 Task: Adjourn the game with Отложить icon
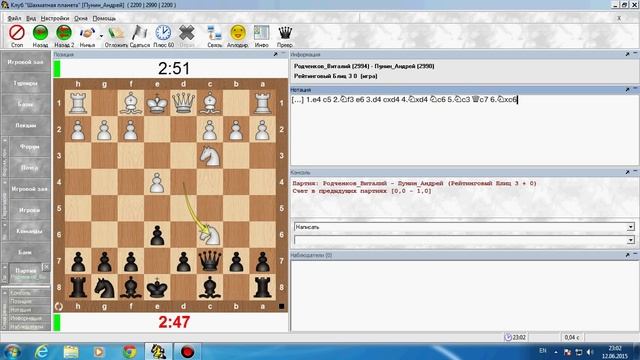click(116, 33)
